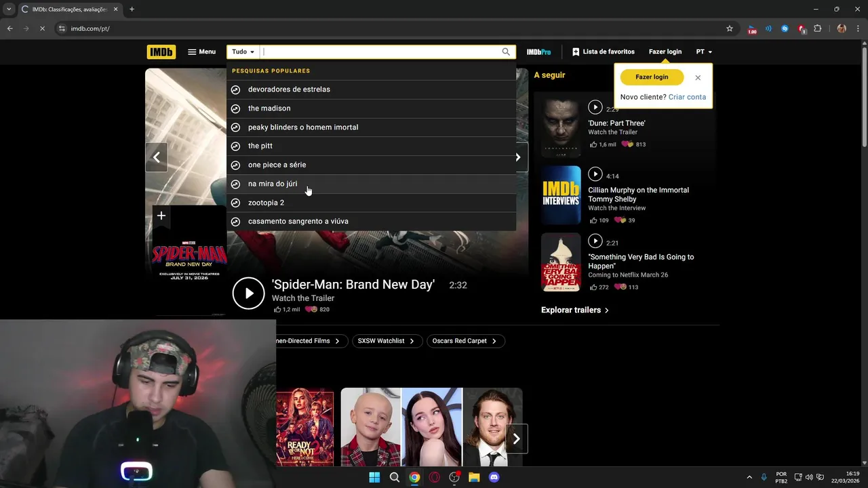The image size is (868, 488).
Task: Open Discord from the taskbar
Action: 494,477
